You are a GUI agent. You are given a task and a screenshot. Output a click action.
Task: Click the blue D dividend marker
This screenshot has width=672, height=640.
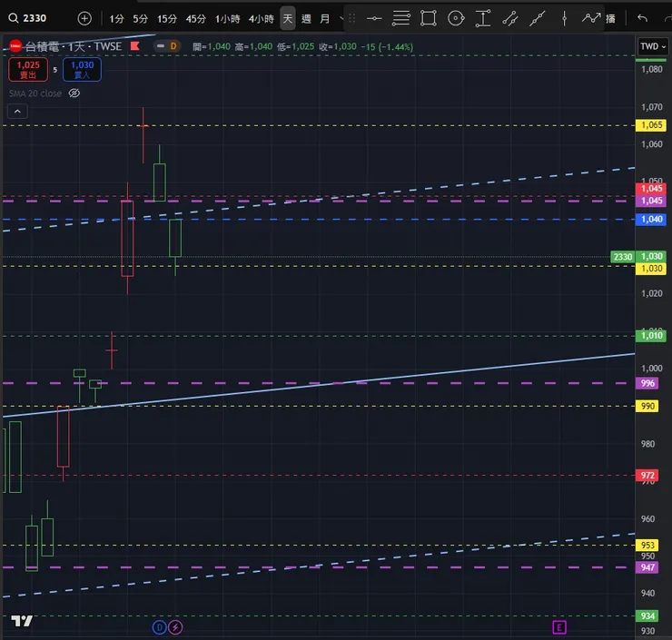tap(160, 627)
